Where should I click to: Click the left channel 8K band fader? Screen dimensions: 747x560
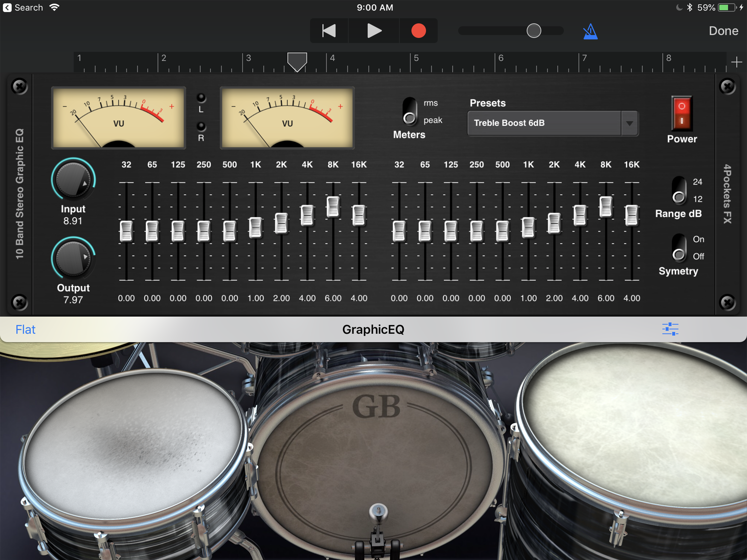pos(333,207)
